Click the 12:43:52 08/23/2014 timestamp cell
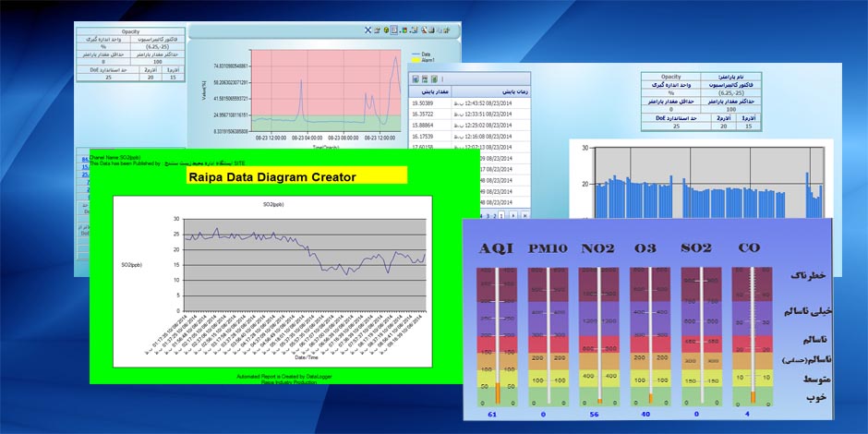 [491, 103]
